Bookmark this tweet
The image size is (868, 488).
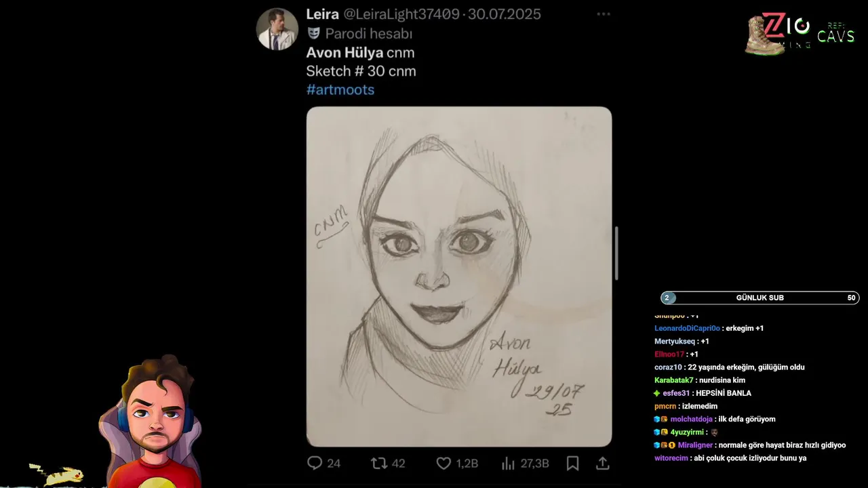[x=572, y=463]
